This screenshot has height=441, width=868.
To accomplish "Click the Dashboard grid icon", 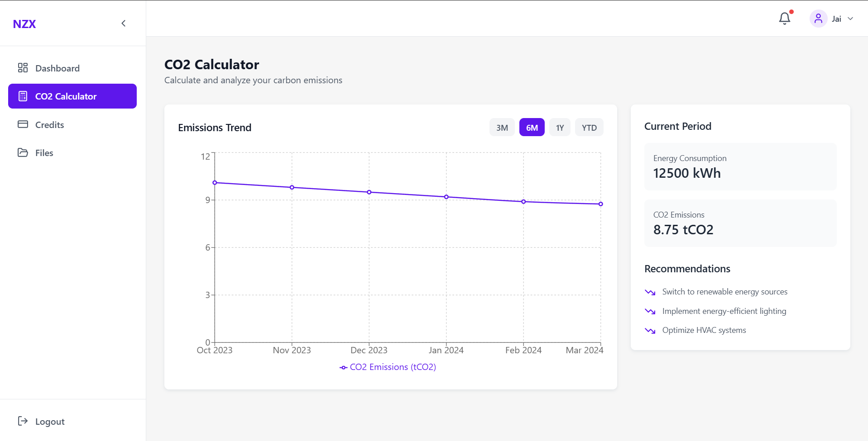I will 23,68.
